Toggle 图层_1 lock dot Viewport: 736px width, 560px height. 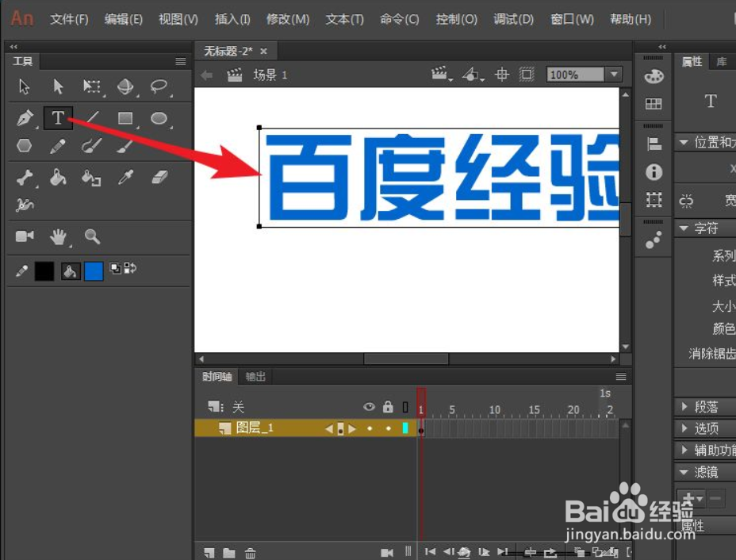click(x=388, y=428)
